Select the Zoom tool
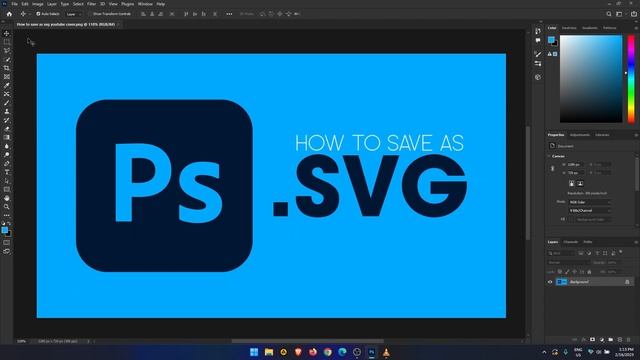Viewport: 640px width, 360px height. pos(7,207)
